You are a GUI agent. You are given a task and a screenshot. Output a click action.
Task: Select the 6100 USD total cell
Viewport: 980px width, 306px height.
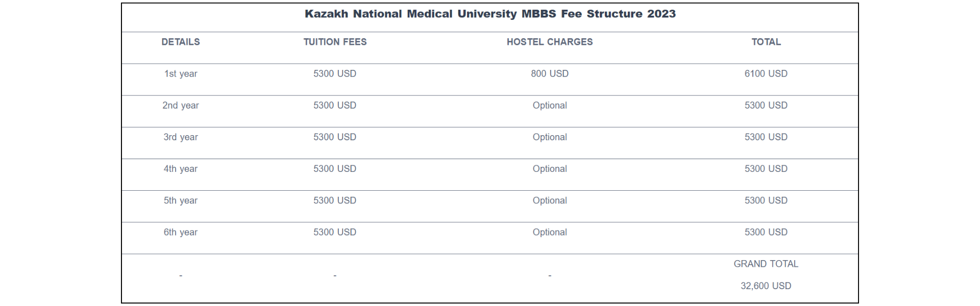coord(766,73)
